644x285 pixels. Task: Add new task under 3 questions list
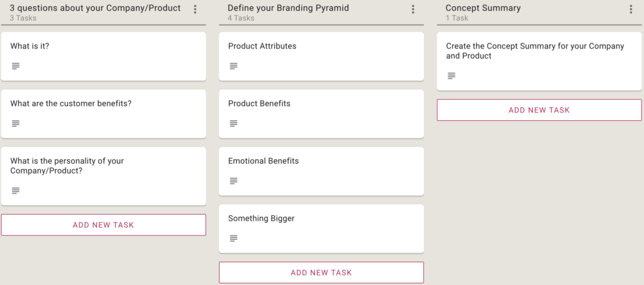[x=104, y=225]
